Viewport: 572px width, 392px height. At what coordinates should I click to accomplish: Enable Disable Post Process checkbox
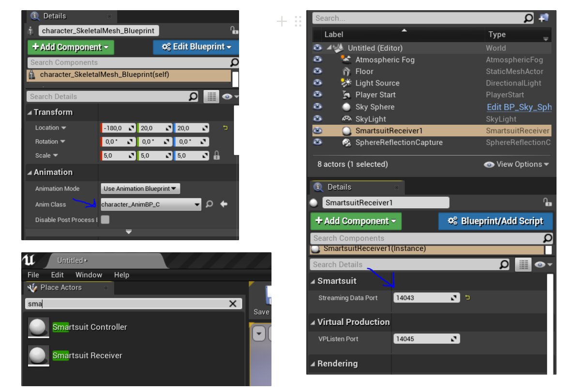pos(105,219)
